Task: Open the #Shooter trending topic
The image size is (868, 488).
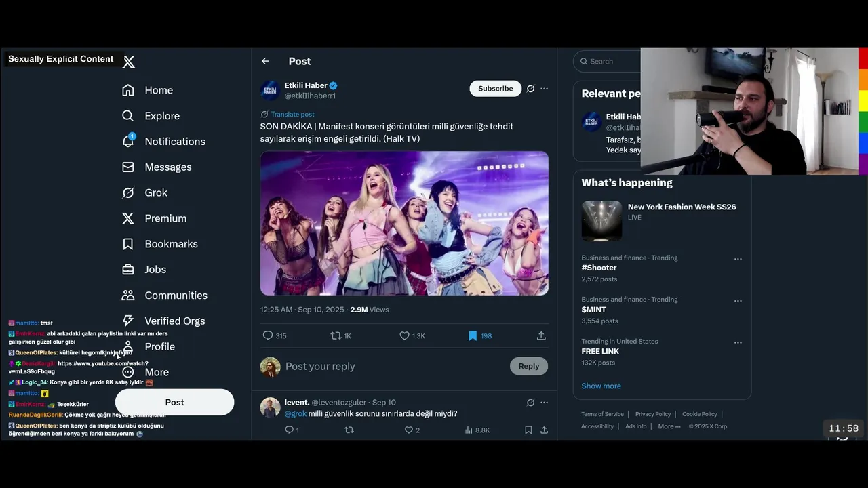Action: pos(599,268)
